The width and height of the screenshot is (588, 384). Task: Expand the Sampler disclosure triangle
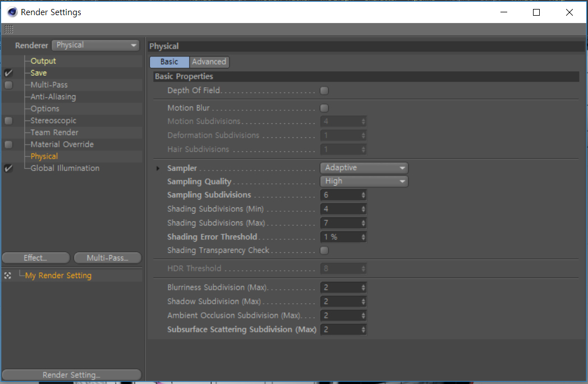[158, 169]
